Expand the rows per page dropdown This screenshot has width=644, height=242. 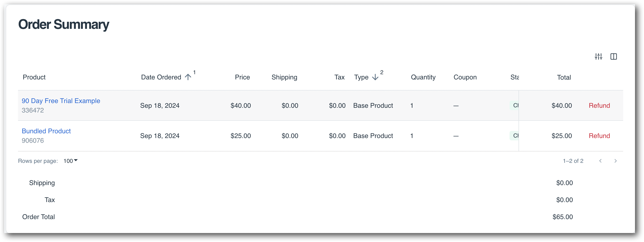pos(71,161)
